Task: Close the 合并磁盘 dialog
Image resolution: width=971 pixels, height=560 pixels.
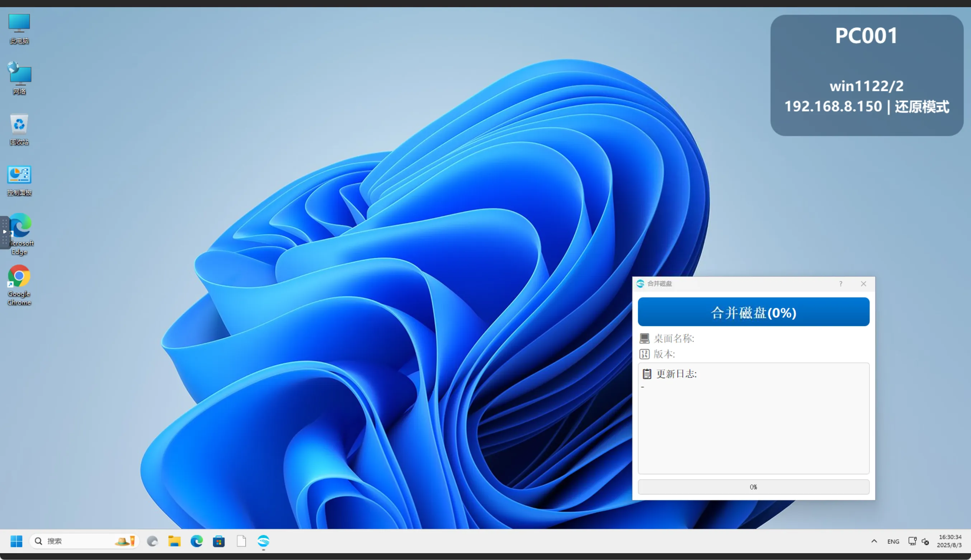Action: [863, 284]
